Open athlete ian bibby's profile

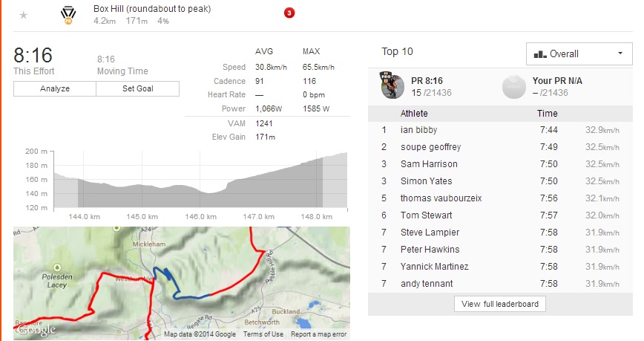click(x=417, y=130)
